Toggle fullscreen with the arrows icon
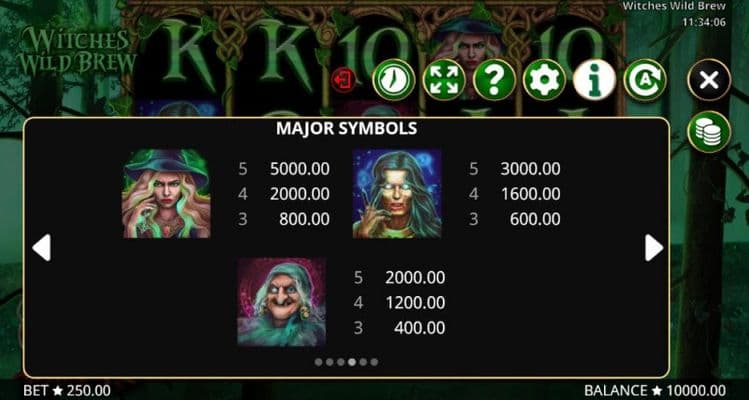The width and height of the screenshot is (749, 400). point(444,80)
